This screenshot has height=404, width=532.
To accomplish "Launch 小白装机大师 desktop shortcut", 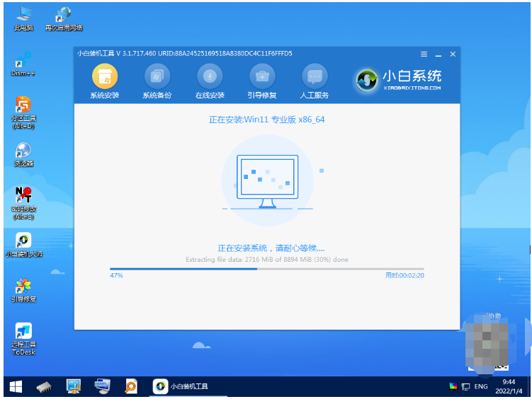I will [x=23, y=243].
